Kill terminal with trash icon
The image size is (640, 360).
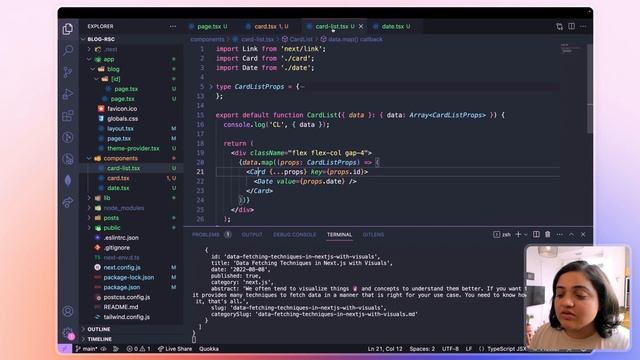click(548, 234)
